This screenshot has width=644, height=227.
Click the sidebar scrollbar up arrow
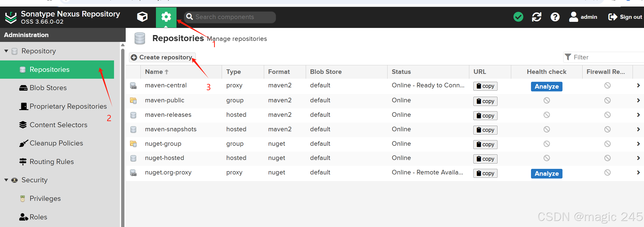pyautogui.click(x=123, y=45)
